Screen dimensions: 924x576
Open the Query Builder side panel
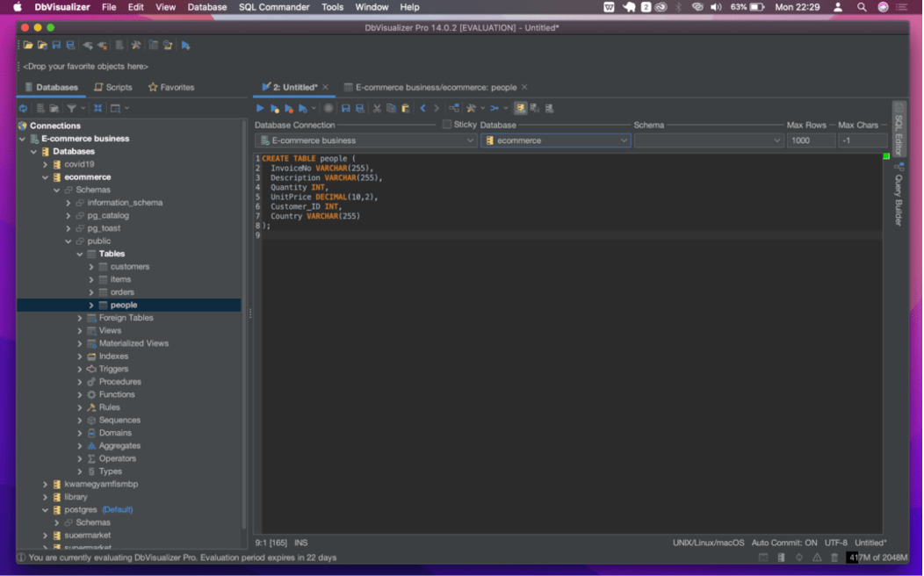click(899, 194)
